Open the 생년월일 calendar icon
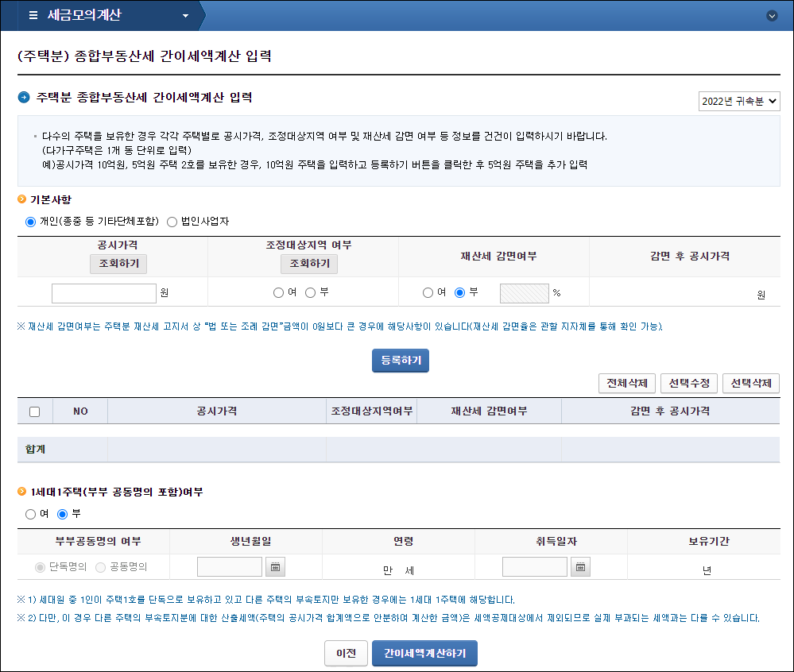 (276, 566)
